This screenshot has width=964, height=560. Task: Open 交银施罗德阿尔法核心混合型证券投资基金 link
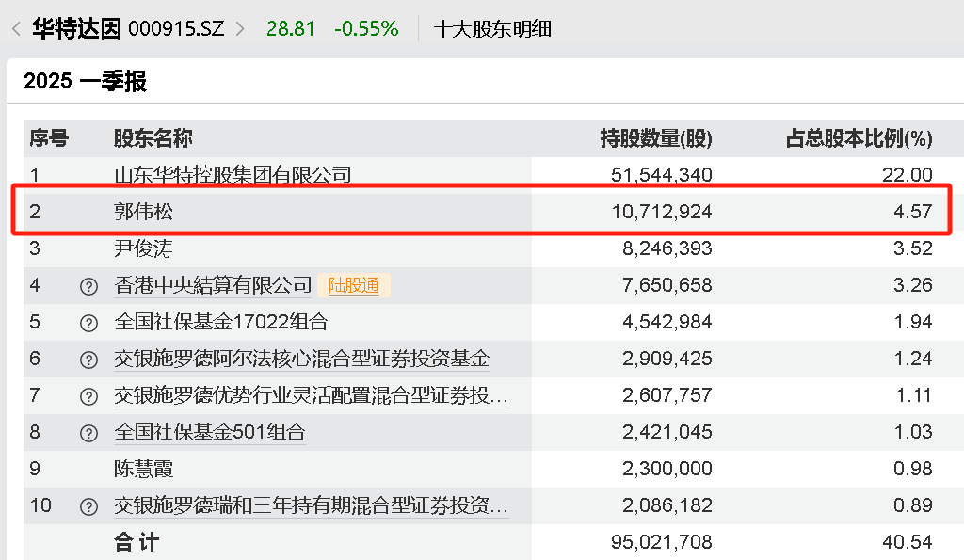[x=301, y=359]
